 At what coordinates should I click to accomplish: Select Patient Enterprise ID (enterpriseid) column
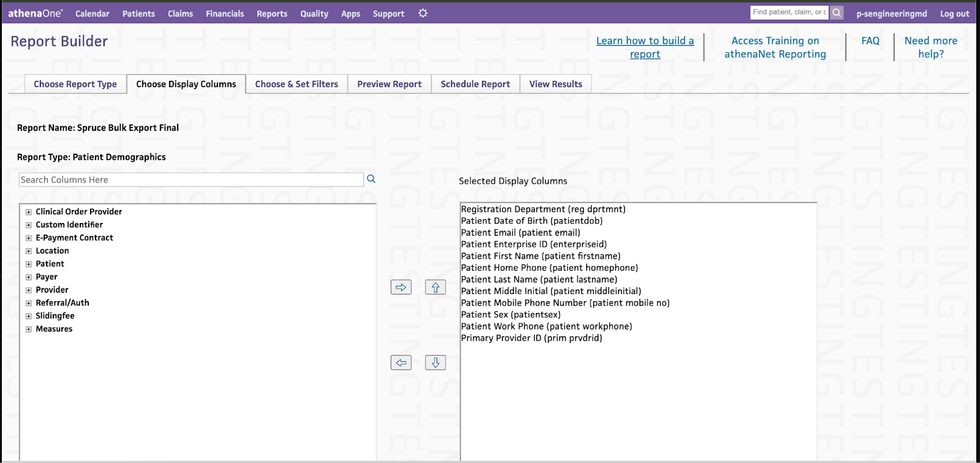(533, 244)
